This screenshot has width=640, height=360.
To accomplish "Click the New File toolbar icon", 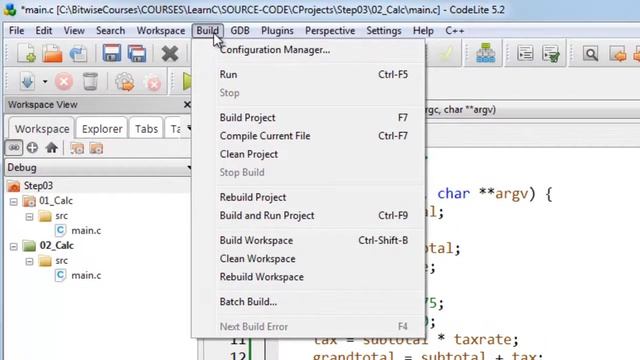I will click(27, 54).
